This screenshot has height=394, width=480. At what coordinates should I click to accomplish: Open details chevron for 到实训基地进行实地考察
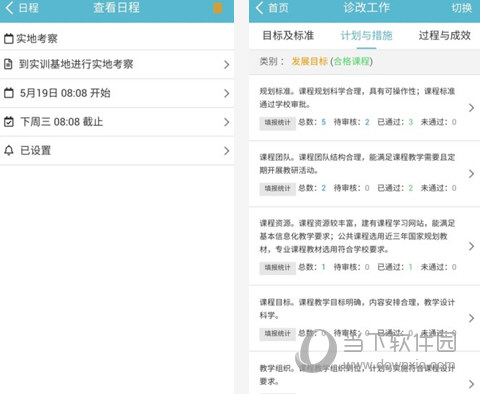coord(227,64)
